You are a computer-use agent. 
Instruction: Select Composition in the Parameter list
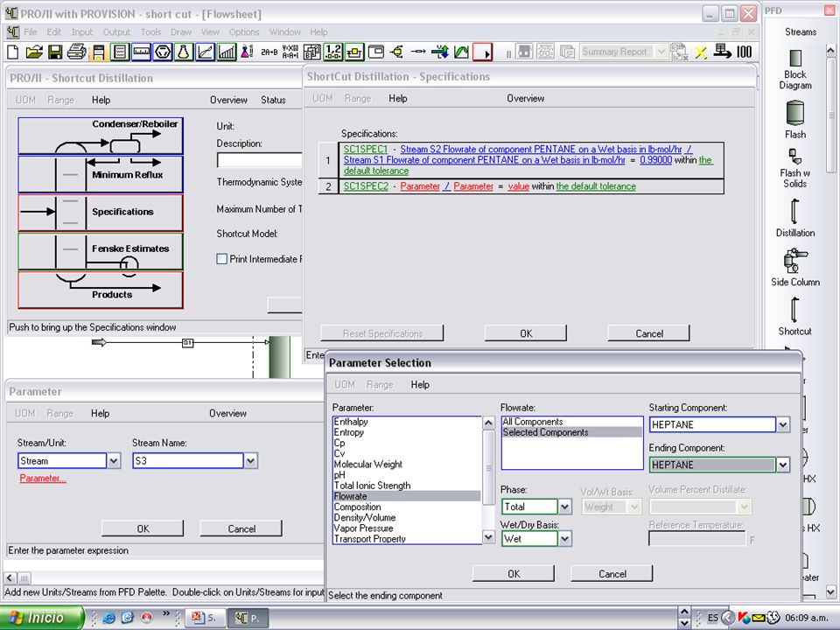point(407,507)
